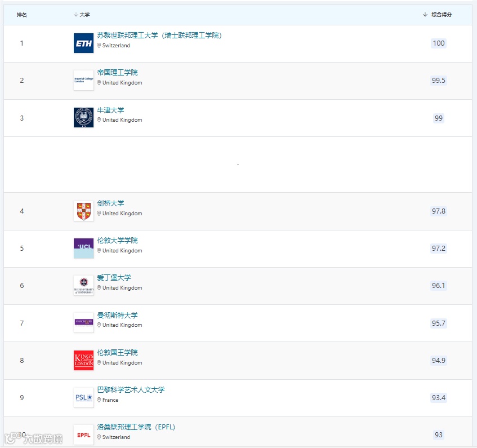Click the Imperial College London logo
The height and width of the screenshot is (448, 477).
click(84, 81)
